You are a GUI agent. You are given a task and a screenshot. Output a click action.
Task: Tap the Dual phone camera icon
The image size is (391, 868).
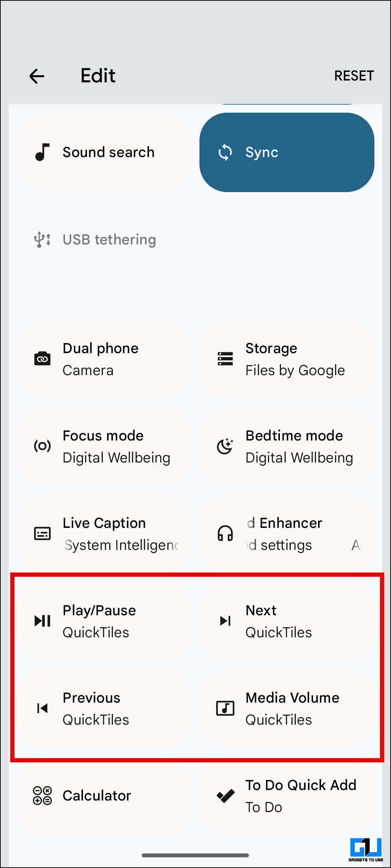[x=42, y=359]
